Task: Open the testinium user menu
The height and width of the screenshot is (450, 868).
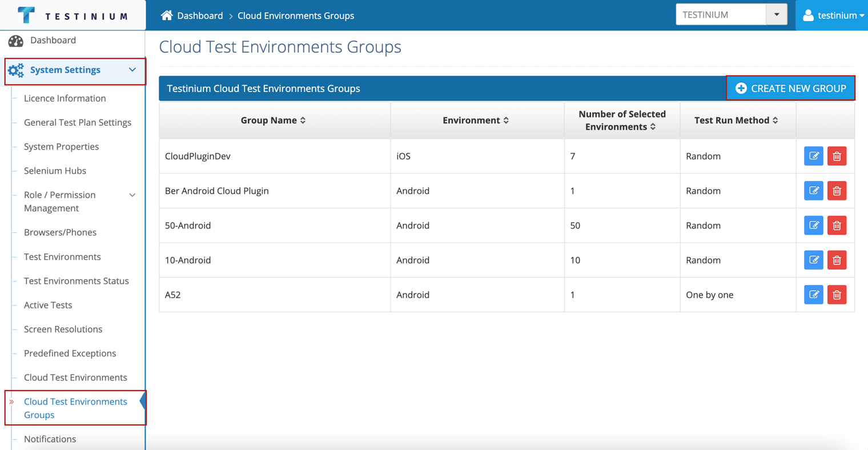Action: tap(833, 15)
